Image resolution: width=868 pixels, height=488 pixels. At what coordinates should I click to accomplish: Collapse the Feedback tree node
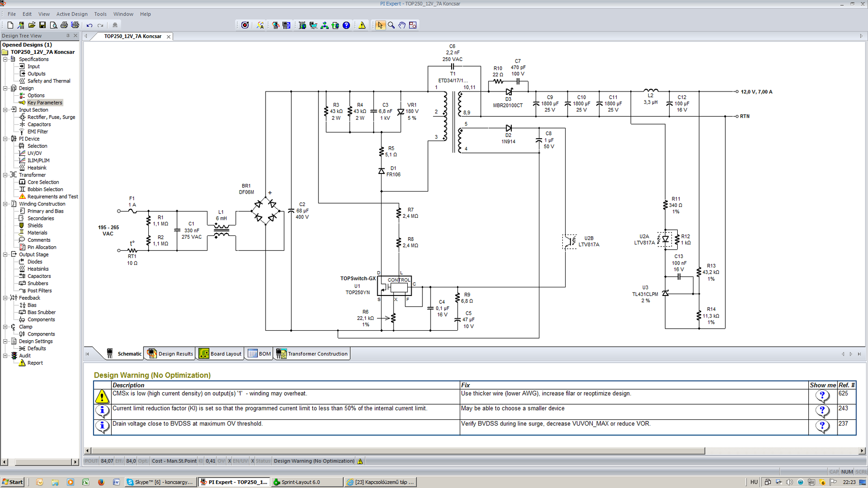pyautogui.click(x=5, y=298)
